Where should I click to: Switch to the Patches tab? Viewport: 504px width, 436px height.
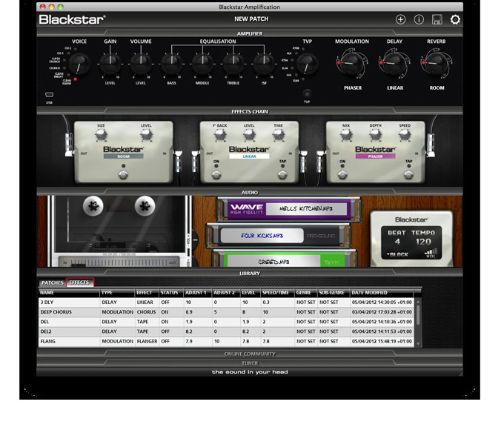53,283
